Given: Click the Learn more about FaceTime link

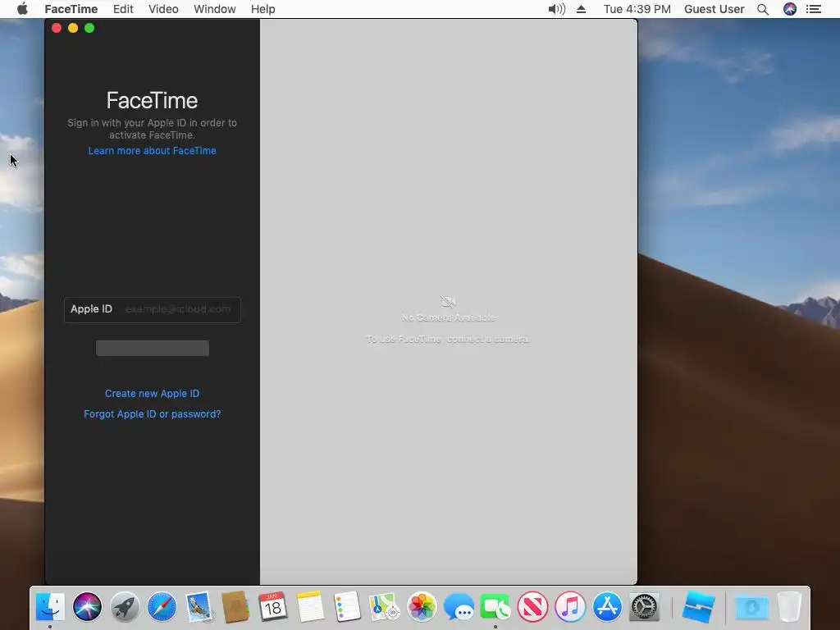Looking at the screenshot, I should point(152,151).
